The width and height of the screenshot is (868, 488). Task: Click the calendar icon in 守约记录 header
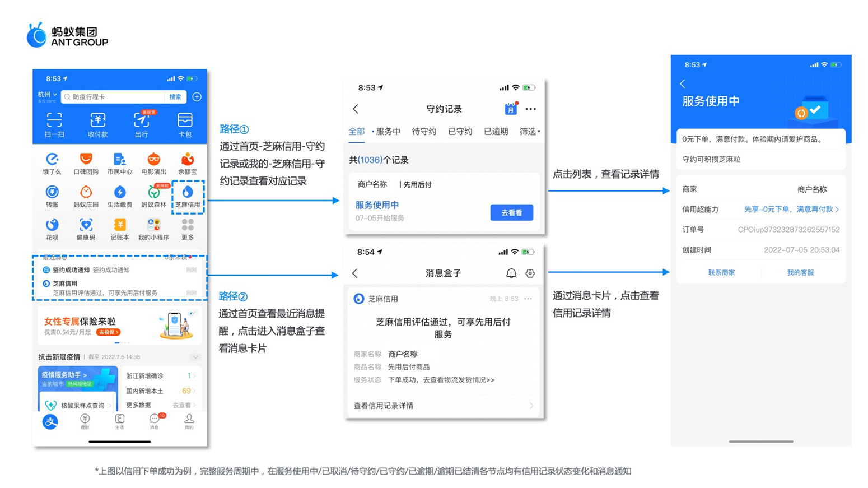click(510, 109)
